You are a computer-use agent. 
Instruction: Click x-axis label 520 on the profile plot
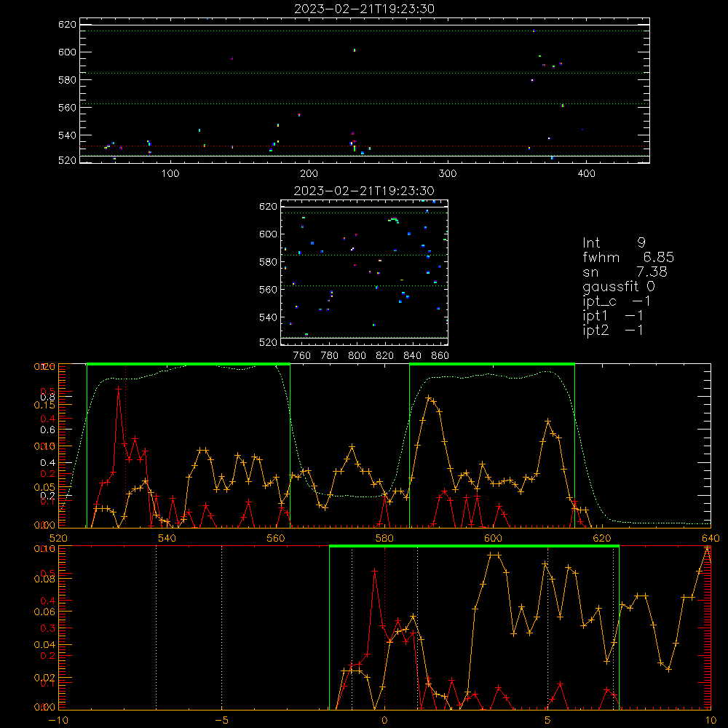pyautogui.click(x=58, y=538)
